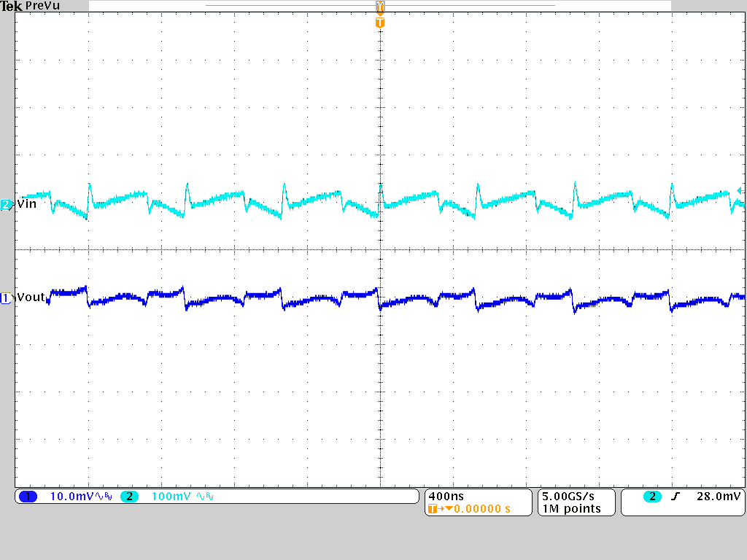Select the Channel 2 badge showing 100mV

130,496
